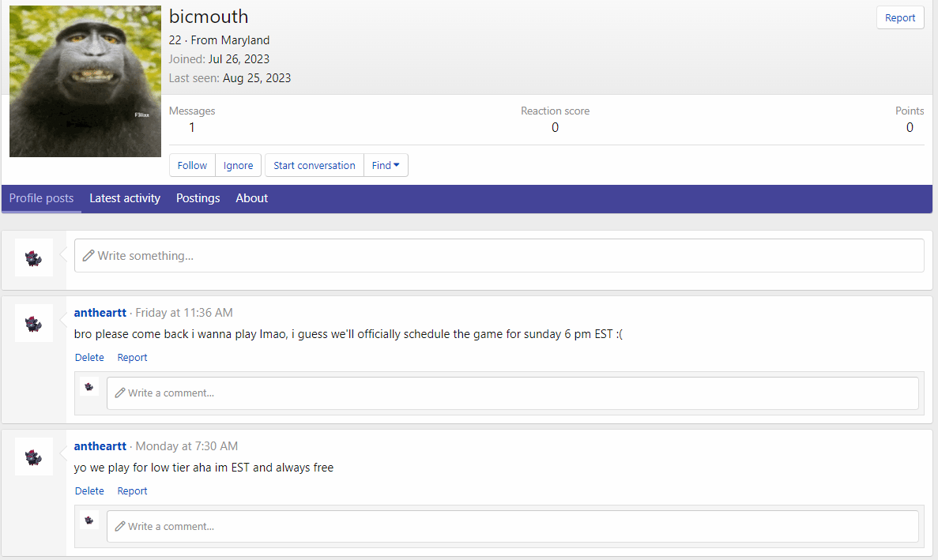Click avatar icon next to Friday post

[x=34, y=323]
